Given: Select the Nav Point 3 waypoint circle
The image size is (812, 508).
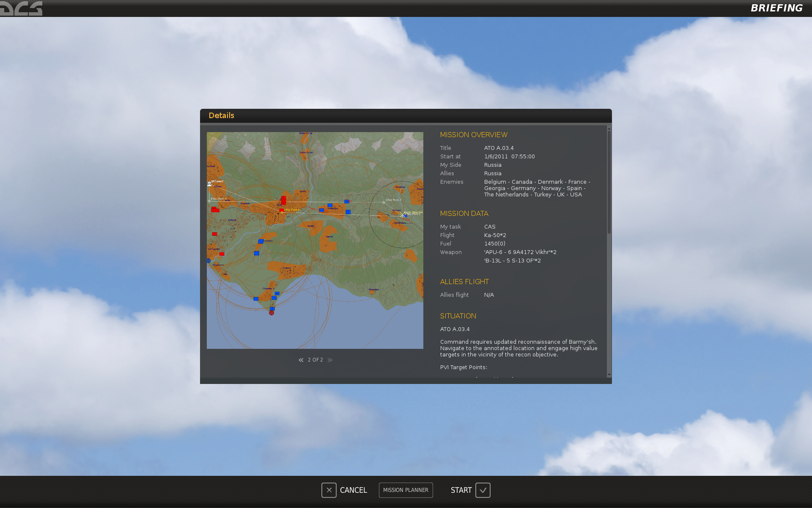Looking at the screenshot, I should pyautogui.click(x=384, y=202).
